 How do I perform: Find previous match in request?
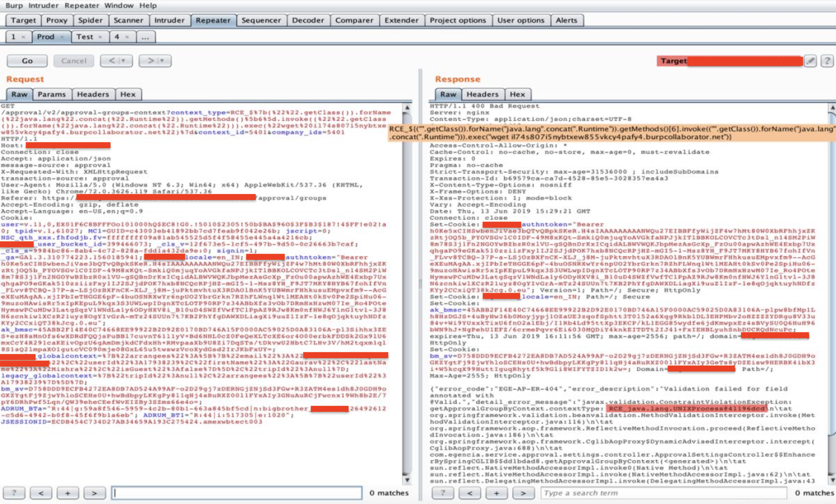[41, 493]
